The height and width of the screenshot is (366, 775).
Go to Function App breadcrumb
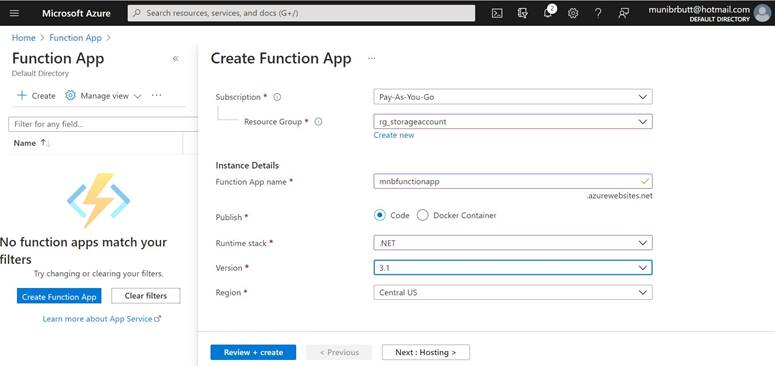75,38
